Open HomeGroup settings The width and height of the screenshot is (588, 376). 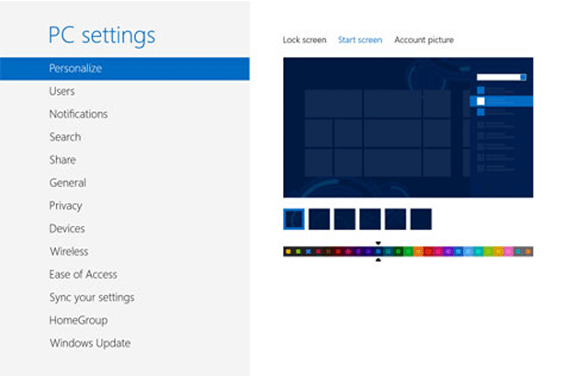(78, 321)
